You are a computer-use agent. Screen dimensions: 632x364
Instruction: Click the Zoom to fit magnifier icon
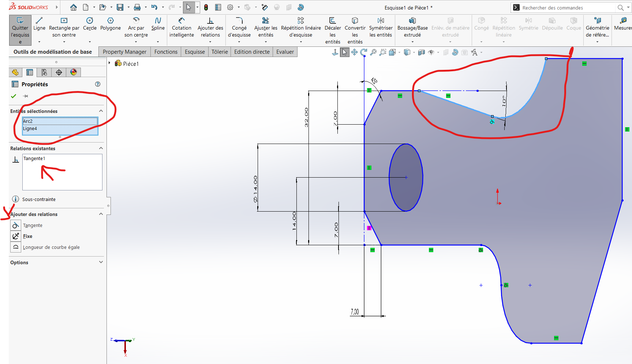pos(373,52)
